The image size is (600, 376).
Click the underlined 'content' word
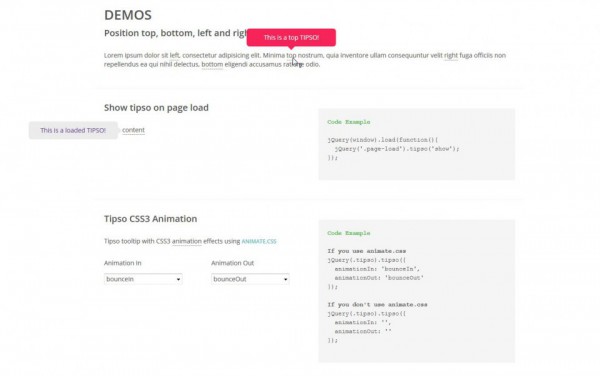[x=134, y=130]
